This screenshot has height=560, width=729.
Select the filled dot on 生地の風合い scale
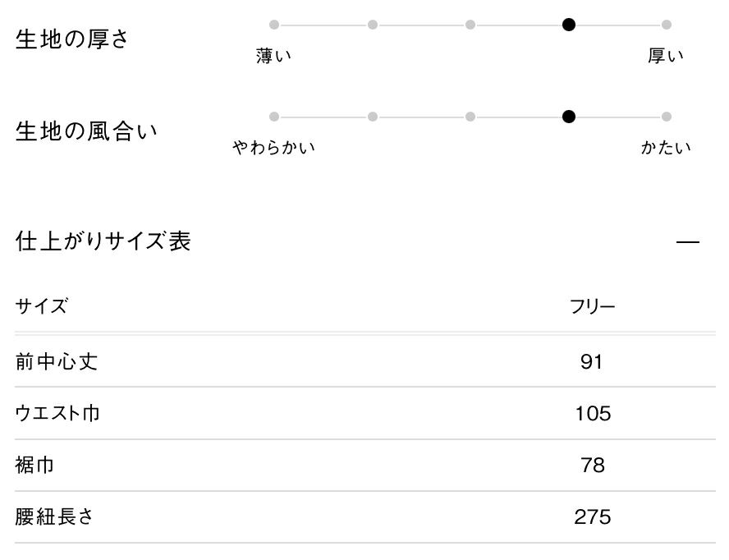[568, 117]
